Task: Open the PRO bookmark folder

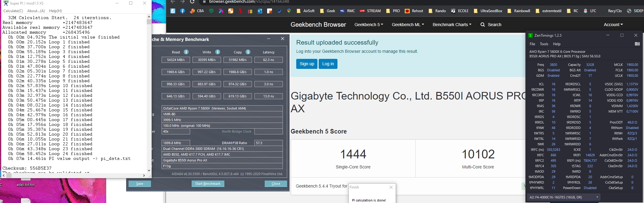Action: click(x=393, y=11)
